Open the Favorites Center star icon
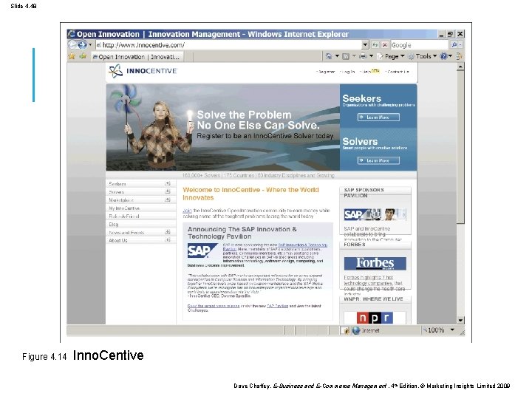532x399 pixels. click(72, 56)
